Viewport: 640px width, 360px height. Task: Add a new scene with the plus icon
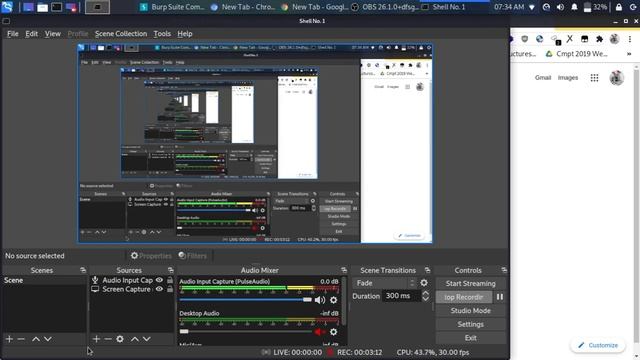click(x=9, y=339)
